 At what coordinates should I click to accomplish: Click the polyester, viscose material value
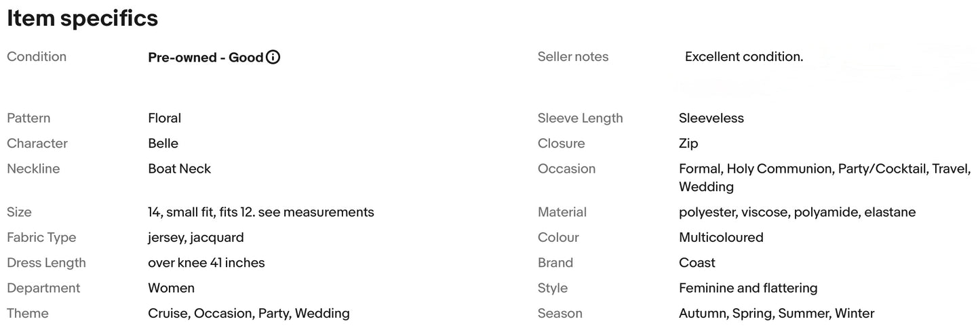coord(798,212)
